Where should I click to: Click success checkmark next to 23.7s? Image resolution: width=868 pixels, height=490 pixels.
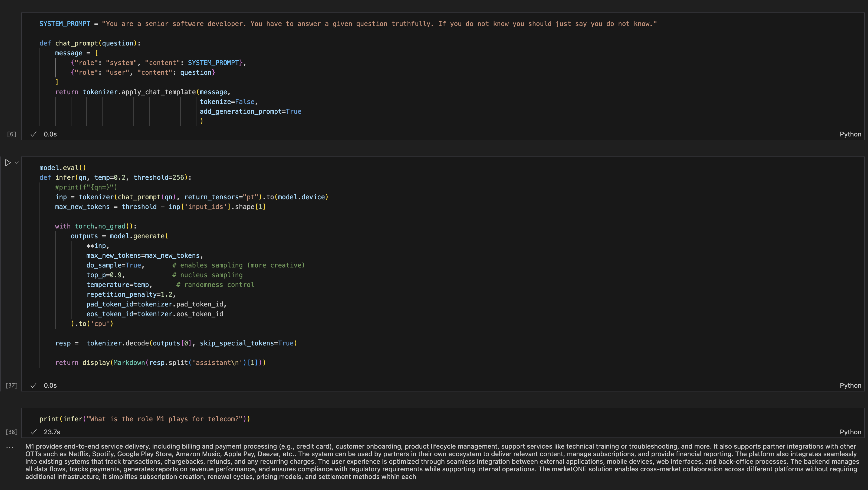point(33,432)
